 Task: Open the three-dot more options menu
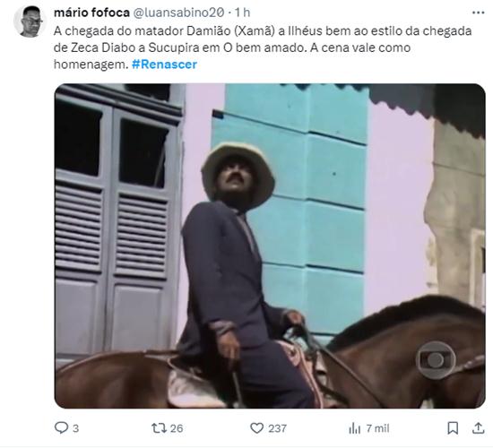(479, 13)
